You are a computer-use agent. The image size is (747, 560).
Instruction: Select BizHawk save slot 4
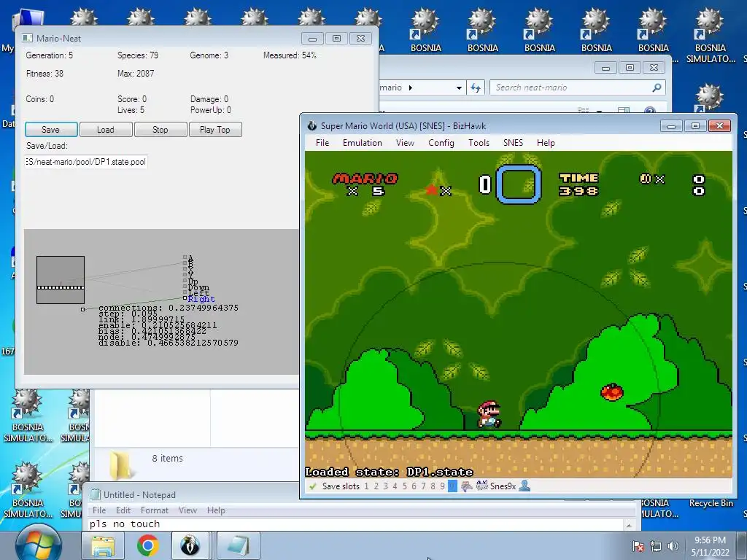click(395, 486)
